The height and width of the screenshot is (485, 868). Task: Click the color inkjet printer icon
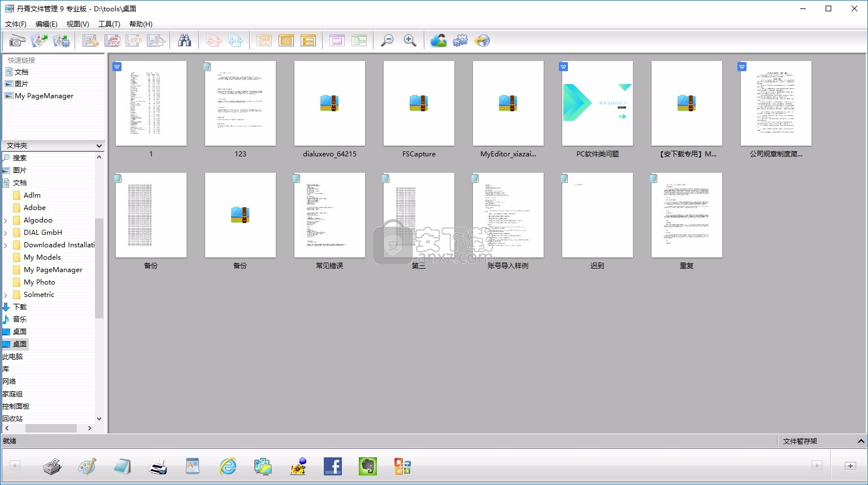(158, 466)
